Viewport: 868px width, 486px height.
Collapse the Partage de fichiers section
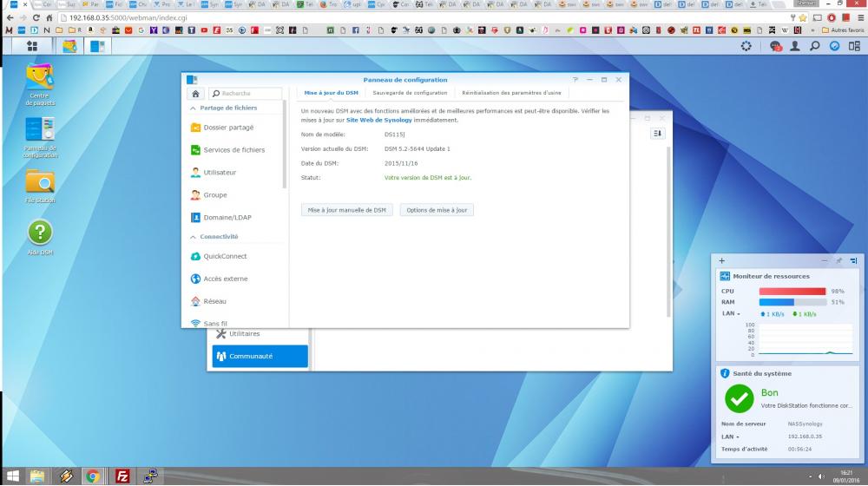click(193, 108)
